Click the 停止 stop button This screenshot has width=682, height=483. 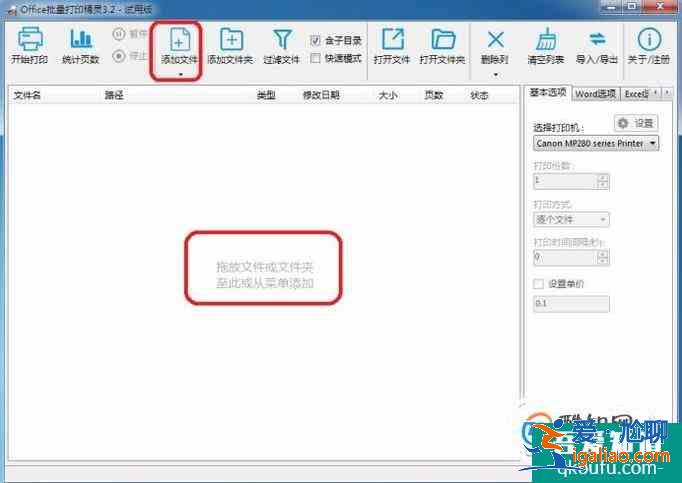pos(130,56)
